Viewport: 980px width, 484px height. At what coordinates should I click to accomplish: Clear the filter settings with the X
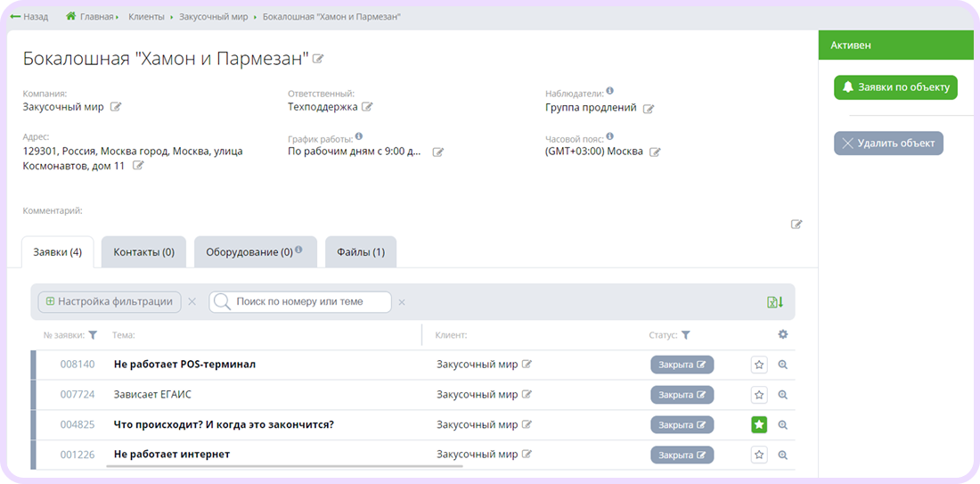(x=192, y=302)
